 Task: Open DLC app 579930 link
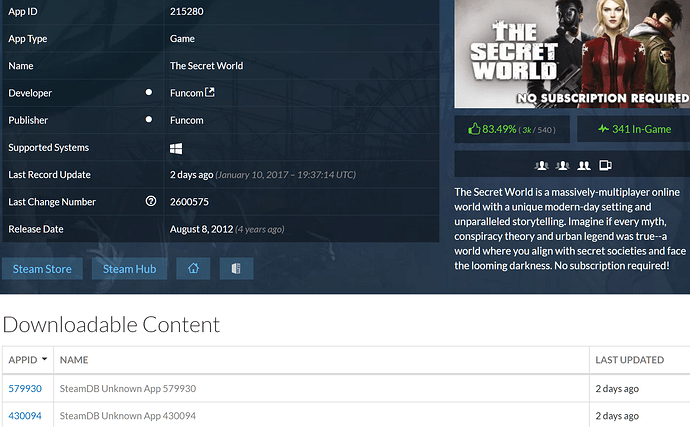click(x=25, y=388)
